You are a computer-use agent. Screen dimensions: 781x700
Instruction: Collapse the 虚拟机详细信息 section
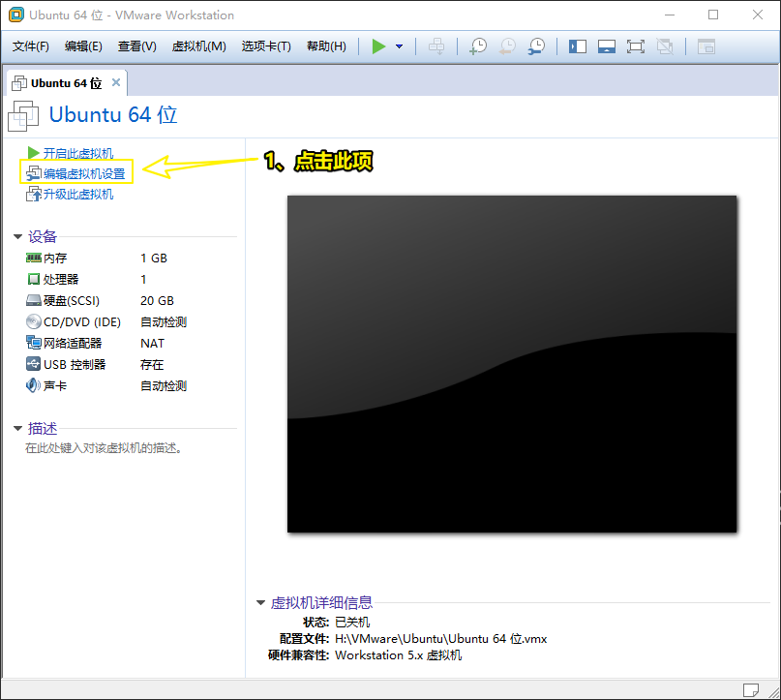point(260,602)
